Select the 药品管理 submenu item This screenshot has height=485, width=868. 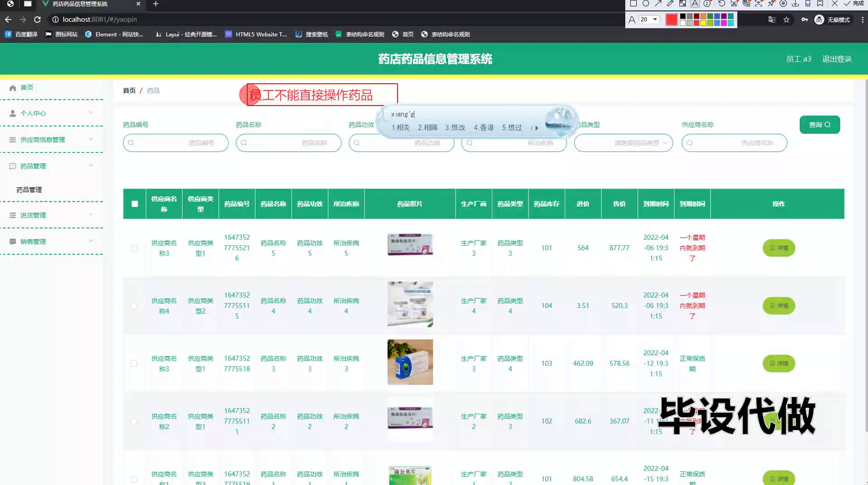pyautogui.click(x=29, y=190)
